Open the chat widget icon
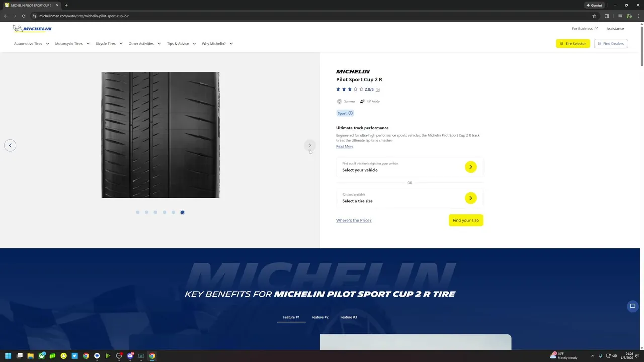 (x=633, y=306)
